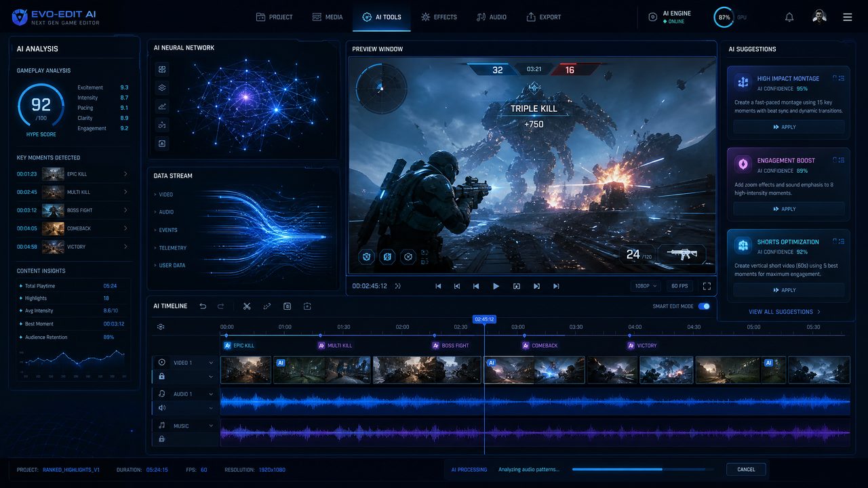Select the 02:45:12 playhead marker
This screenshot has height=488, width=868.
point(484,319)
